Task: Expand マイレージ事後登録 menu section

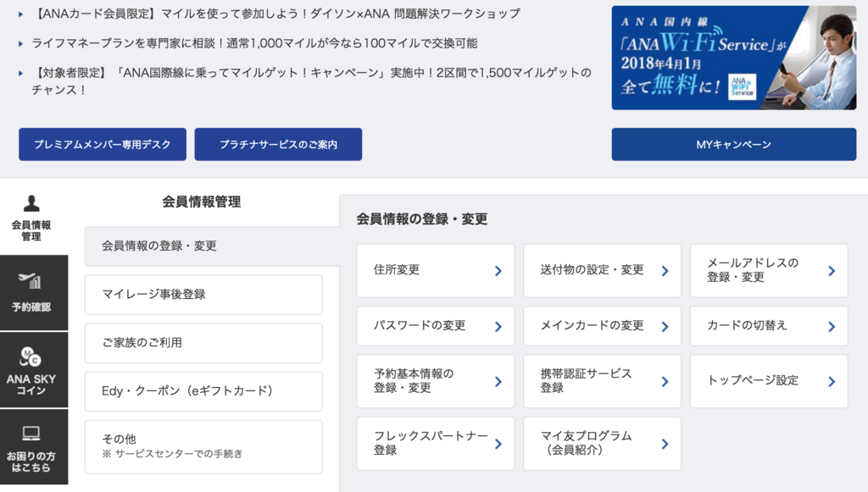Action: click(203, 295)
